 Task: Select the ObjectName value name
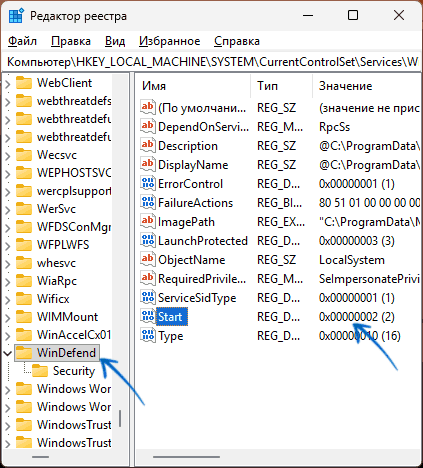192,260
